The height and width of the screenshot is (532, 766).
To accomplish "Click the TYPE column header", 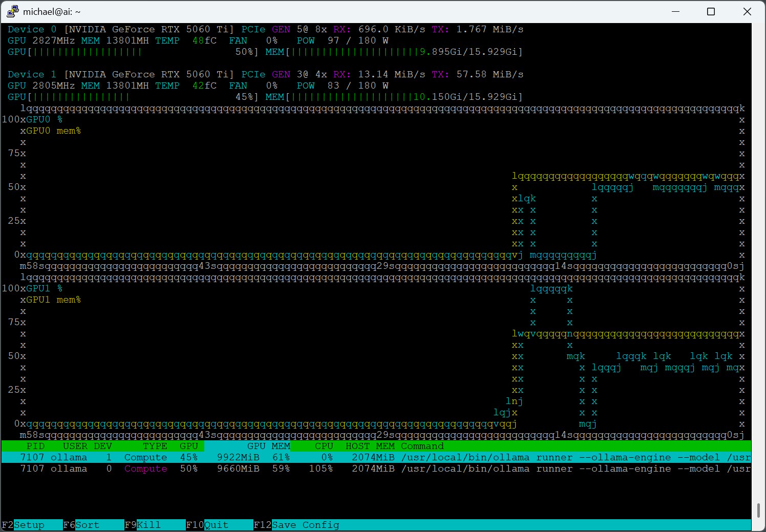I will pos(155,446).
